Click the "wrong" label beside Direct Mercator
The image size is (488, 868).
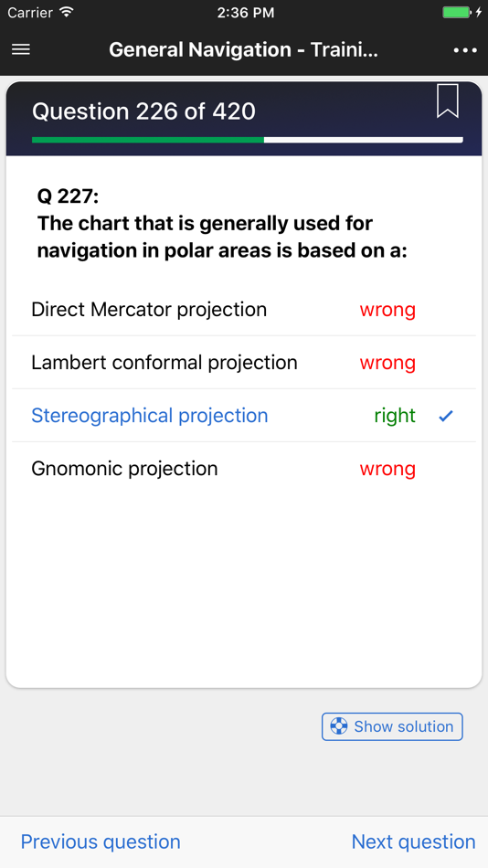[x=387, y=310]
